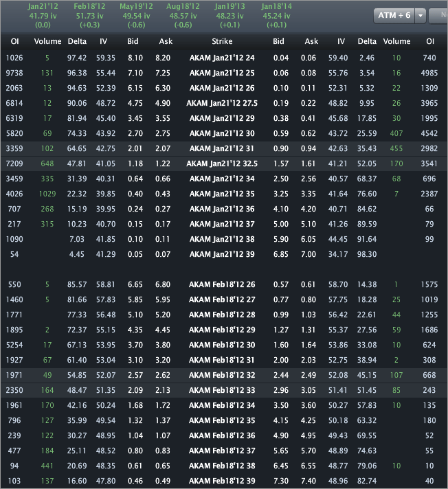Click the ATM + 6 button
This screenshot has width=448, height=489.
pos(394,16)
